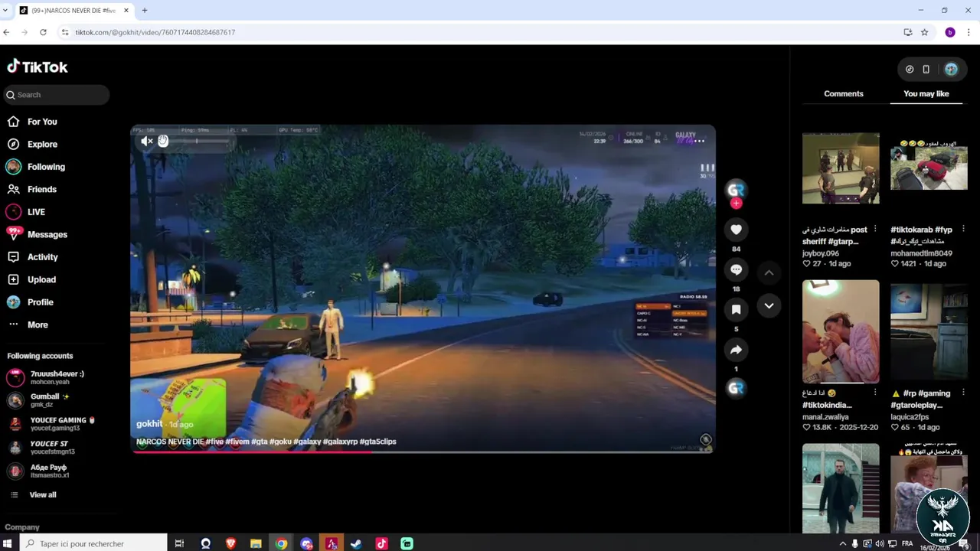Open gokhit's profile from the video caption
This screenshot has height=551, width=980.
149,424
